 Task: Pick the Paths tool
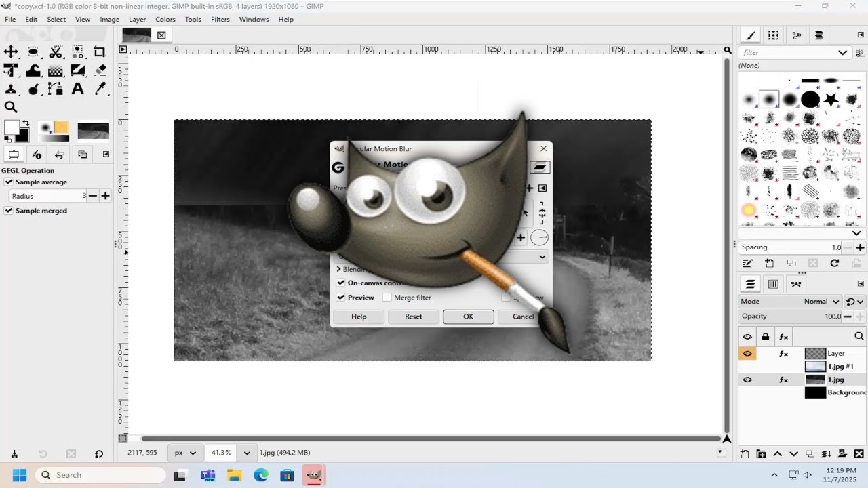click(56, 88)
